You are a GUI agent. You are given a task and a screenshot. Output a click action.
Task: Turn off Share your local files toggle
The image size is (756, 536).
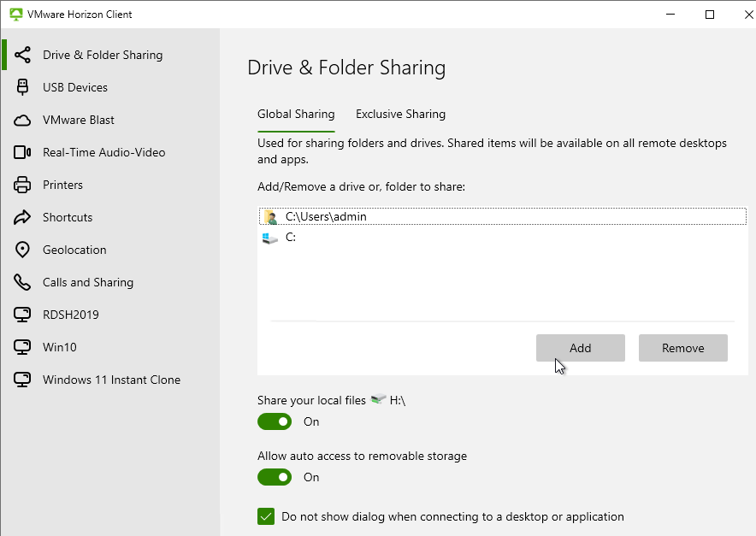(x=275, y=421)
